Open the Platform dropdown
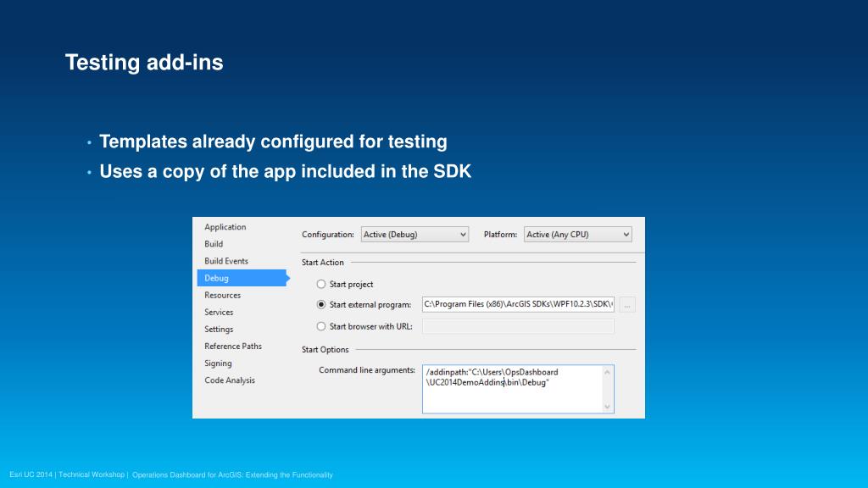Screen dimensions: 868x488 [577, 235]
